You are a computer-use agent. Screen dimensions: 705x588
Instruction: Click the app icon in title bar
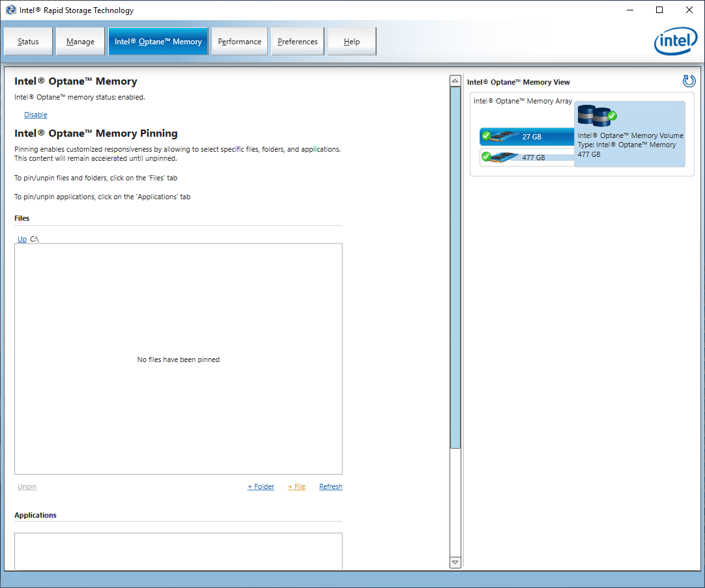(11, 10)
